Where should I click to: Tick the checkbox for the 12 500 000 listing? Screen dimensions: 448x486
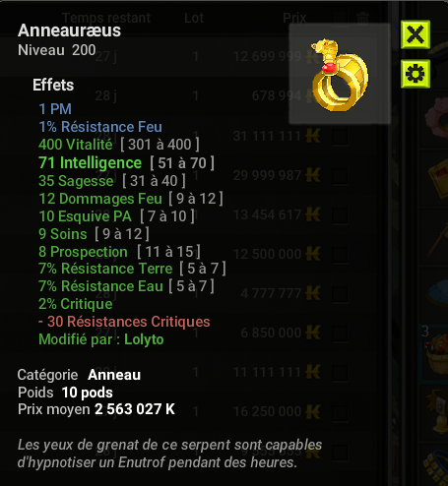pos(340,255)
